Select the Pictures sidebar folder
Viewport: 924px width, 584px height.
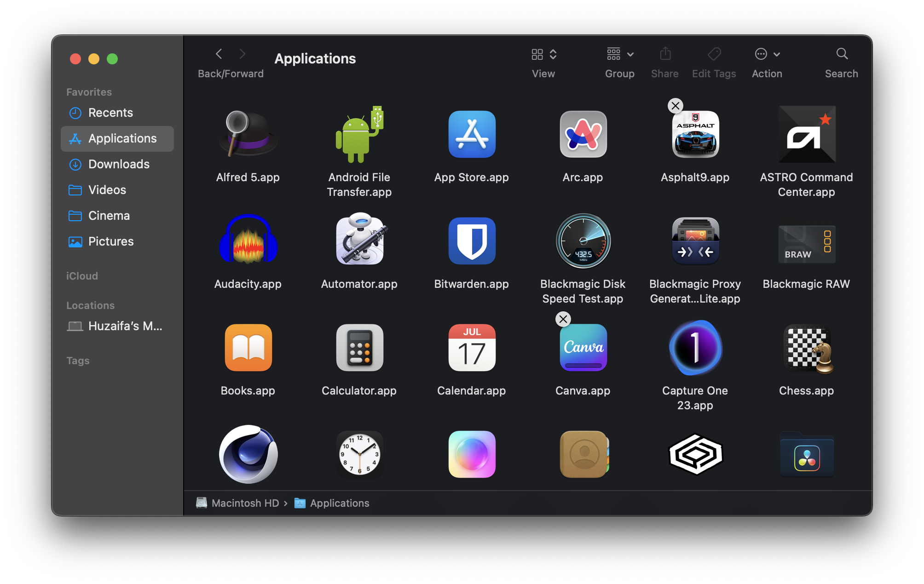point(111,241)
